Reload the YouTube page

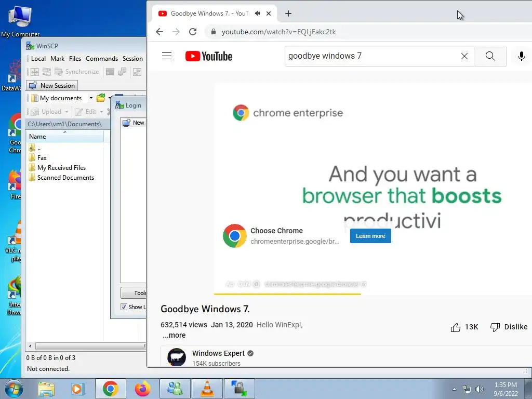[x=193, y=32]
